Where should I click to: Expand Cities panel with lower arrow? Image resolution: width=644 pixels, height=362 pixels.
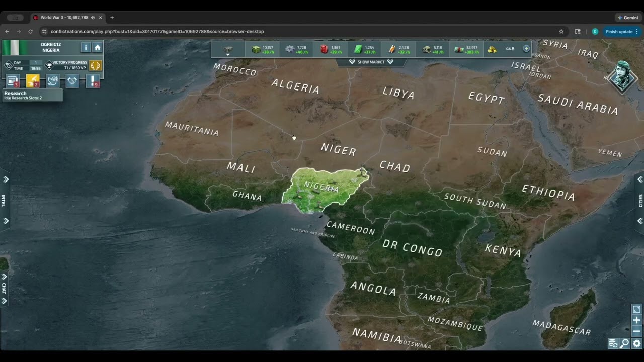[640, 221]
